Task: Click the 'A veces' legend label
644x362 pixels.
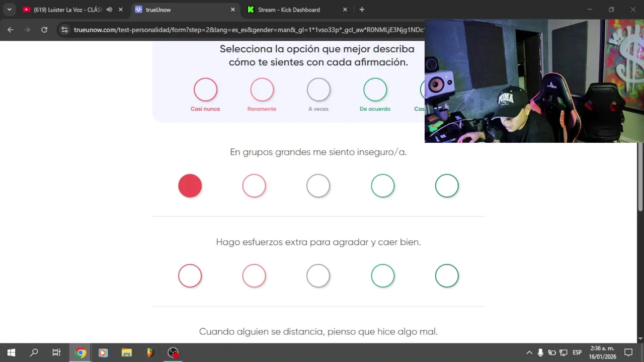Action: 318,109
